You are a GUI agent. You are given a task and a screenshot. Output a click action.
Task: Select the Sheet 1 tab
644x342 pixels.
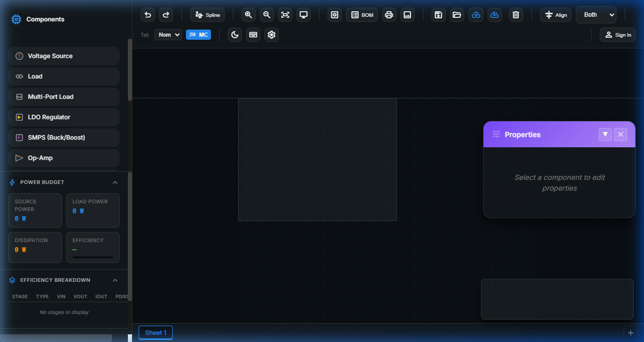click(155, 332)
